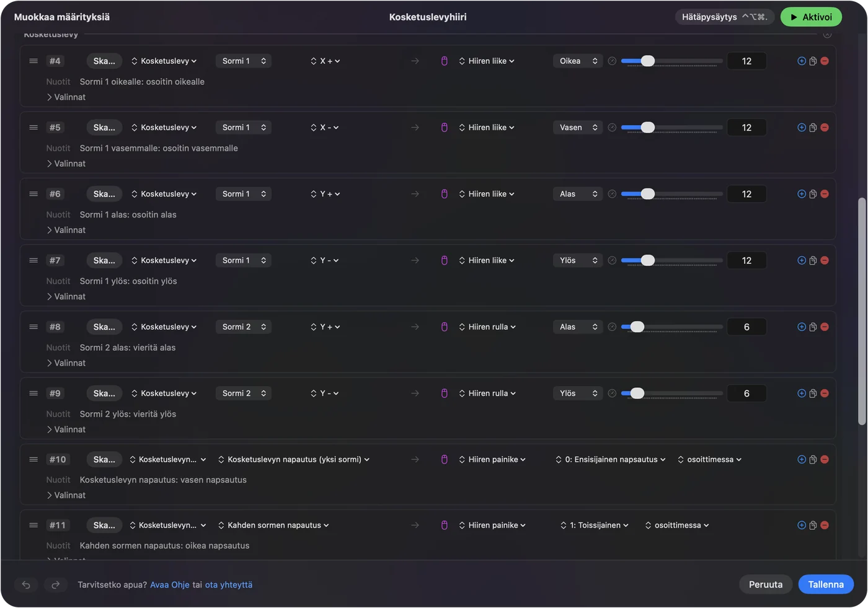This screenshot has width=868, height=608.
Task: Add a mapping after row #4
Action: (802, 61)
